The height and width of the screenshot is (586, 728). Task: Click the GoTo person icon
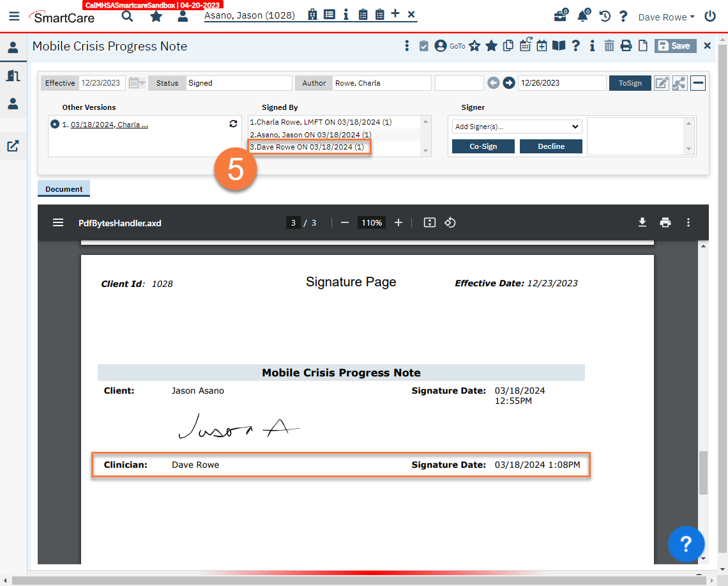tap(440, 45)
